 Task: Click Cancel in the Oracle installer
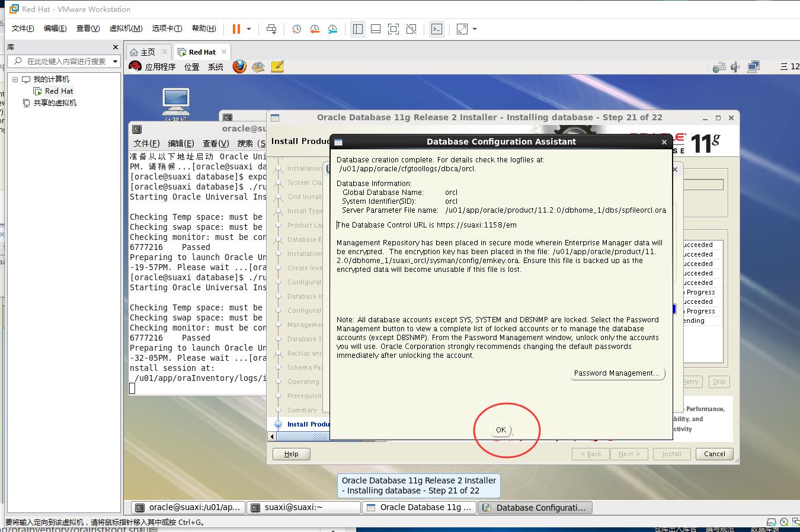pos(714,454)
